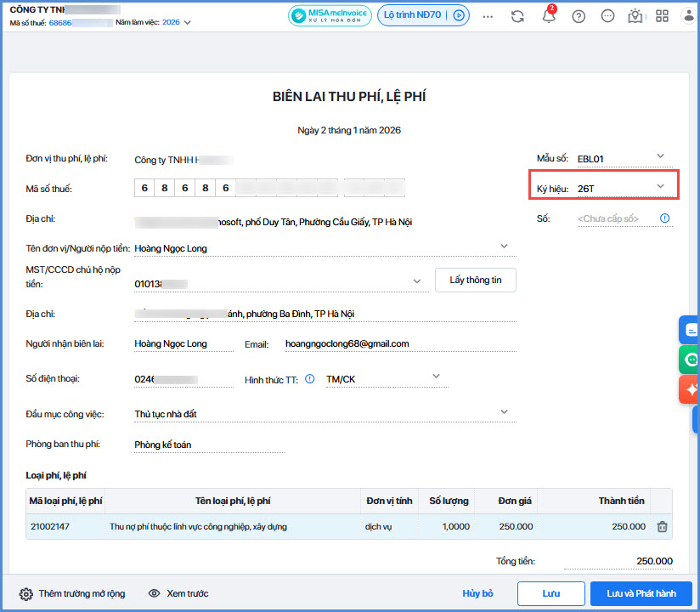Image resolution: width=700 pixels, height=612 pixels.
Task: Open the help question mark icon
Action: [x=579, y=16]
